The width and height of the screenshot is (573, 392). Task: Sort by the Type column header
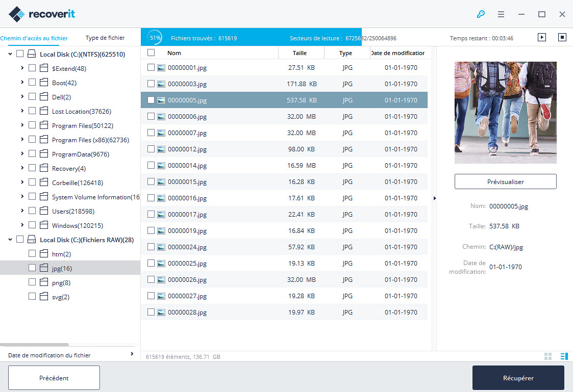(x=345, y=53)
